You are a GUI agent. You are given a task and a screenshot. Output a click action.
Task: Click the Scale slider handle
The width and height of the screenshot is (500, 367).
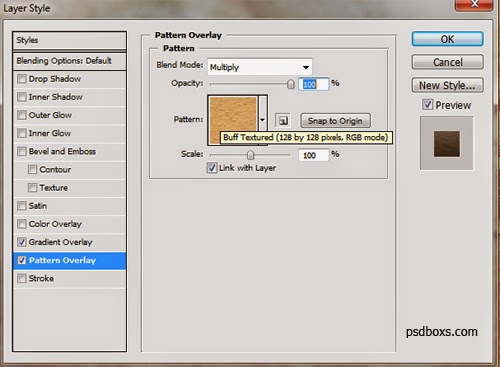pos(250,155)
